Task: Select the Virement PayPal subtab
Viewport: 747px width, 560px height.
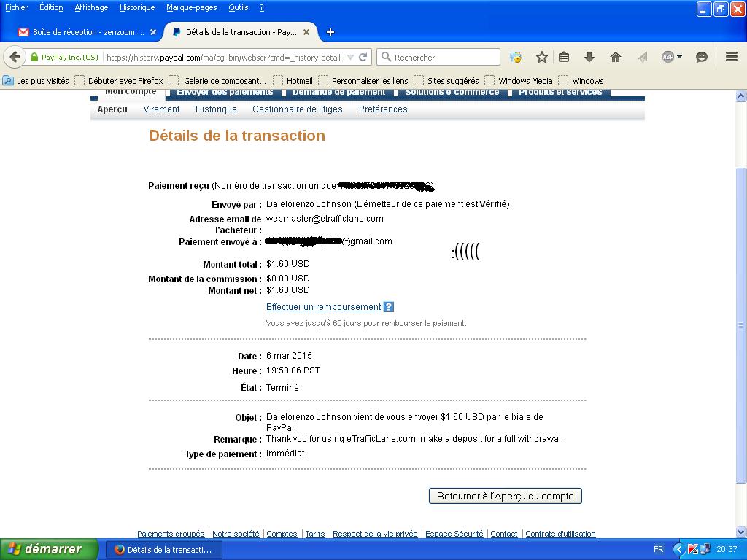Action: [x=161, y=109]
